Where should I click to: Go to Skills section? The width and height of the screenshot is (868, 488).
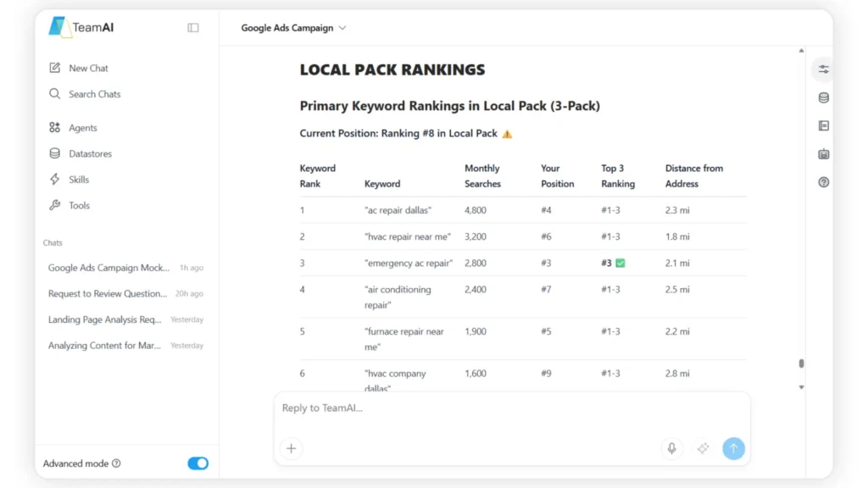(x=79, y=180)
